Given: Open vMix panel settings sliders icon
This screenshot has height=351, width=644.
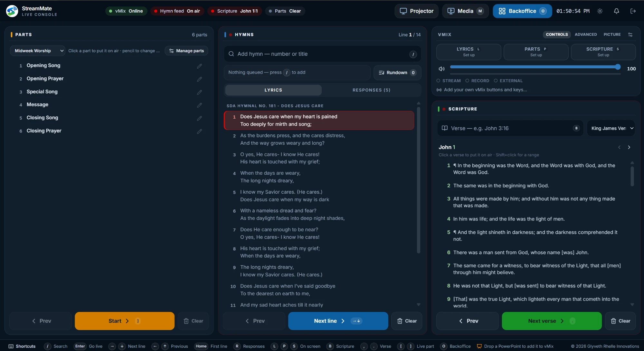Looking at the screenshot, I should [630, 34].
